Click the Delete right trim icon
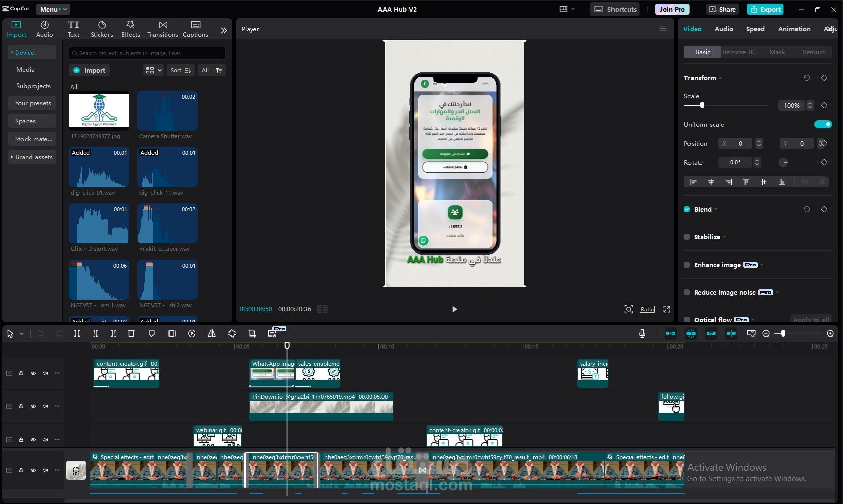843x504 pixels. 113,333
